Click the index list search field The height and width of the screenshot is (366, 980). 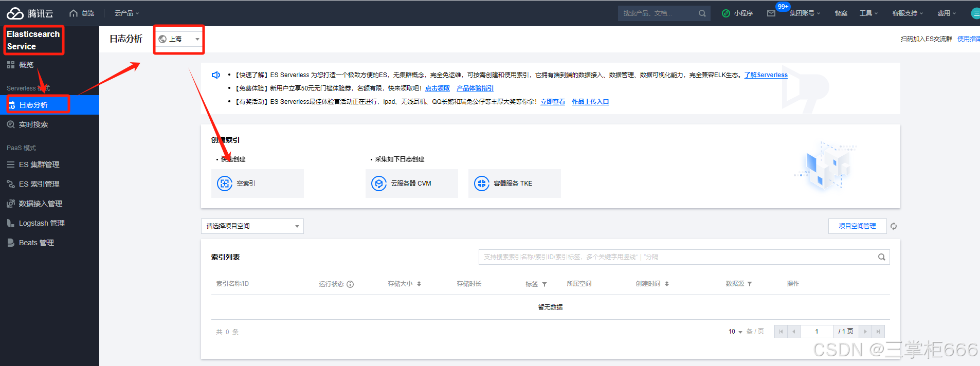676,257
